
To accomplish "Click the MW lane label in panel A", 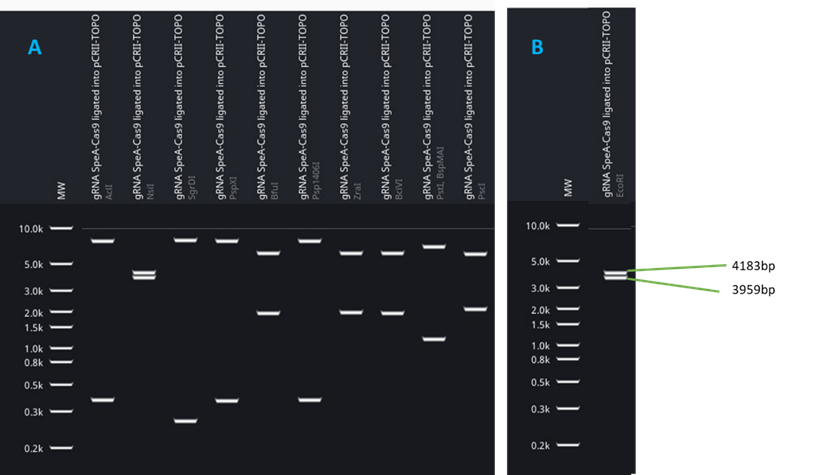I will pyautogui.click(x=61, y=190).
